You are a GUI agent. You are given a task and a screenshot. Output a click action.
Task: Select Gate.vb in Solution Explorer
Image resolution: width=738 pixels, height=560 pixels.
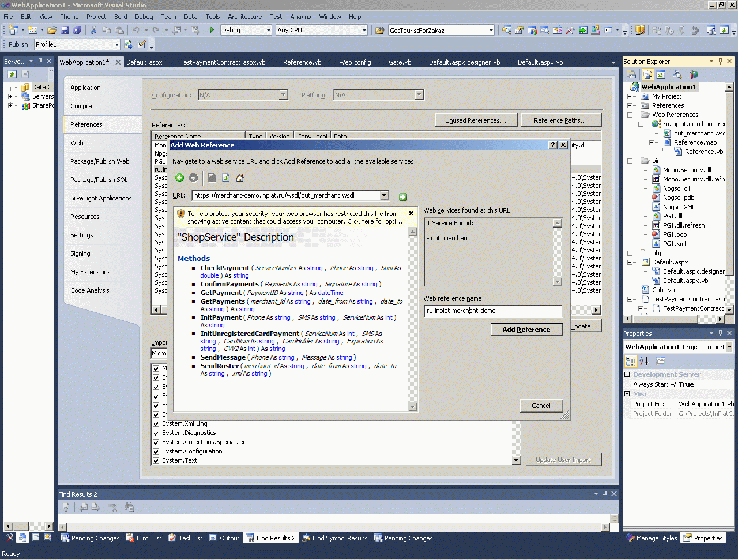(x=663, y=290)
